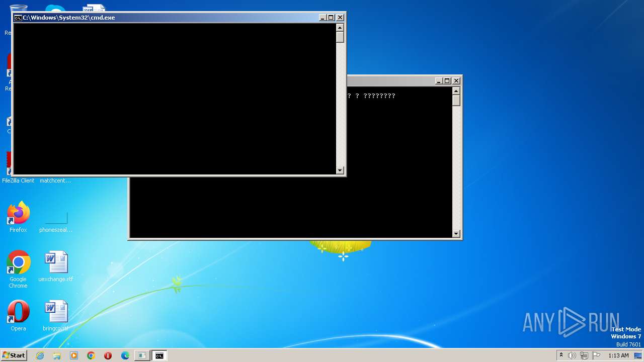Image resolution: width=644 pixels, height=362 pixels.
Task: Open the Firefox desktop shortcut
Action: click(18, 217)
